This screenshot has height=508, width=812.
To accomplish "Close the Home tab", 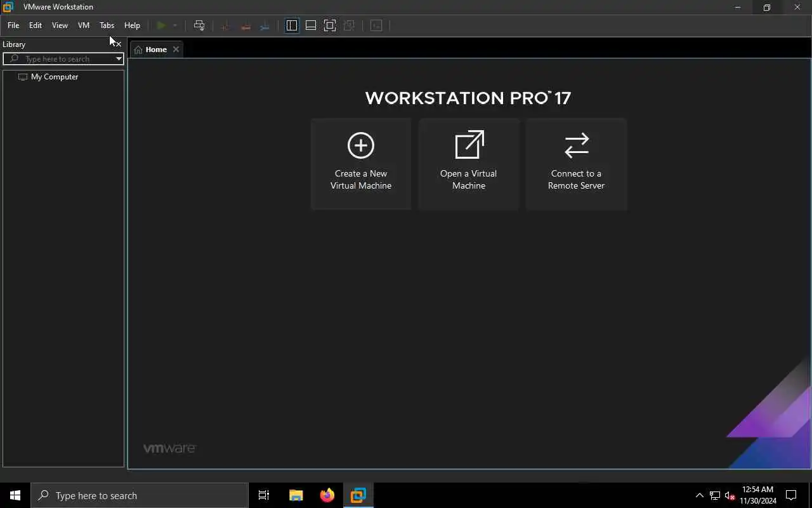I will 176,50.
